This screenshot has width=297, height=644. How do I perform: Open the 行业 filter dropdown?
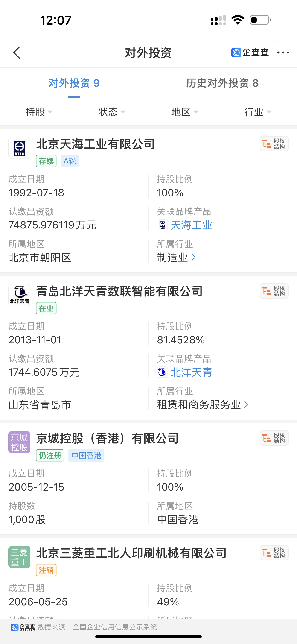(x=257, y=112)
